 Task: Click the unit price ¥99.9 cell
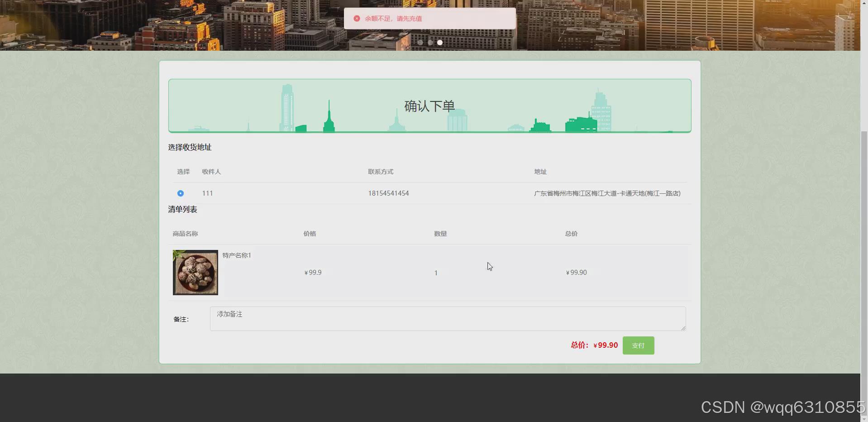click(313, 273)
